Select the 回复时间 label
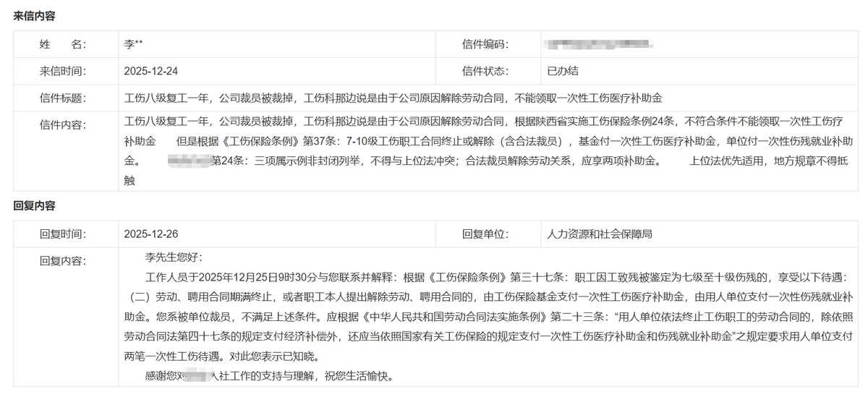This screenshot has width=868, height=397. [x=62, y=234]
